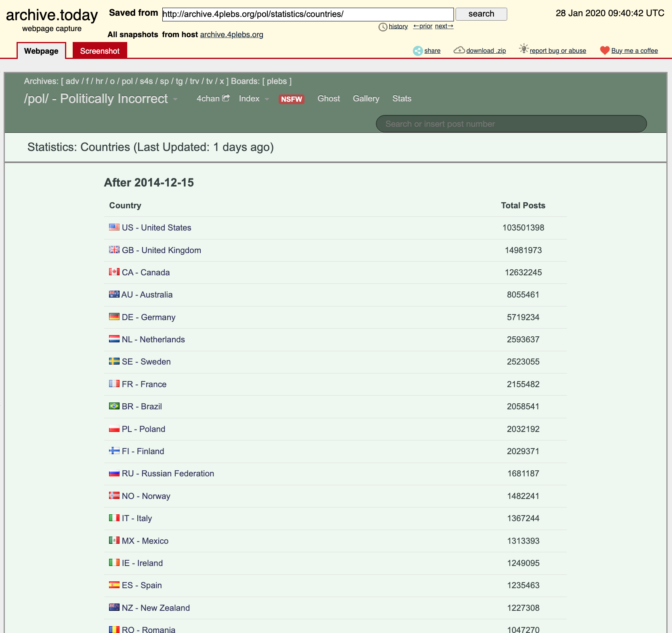
Task: Click the United States flag icon
Action: pyautogui.click(x=114, y=227)
